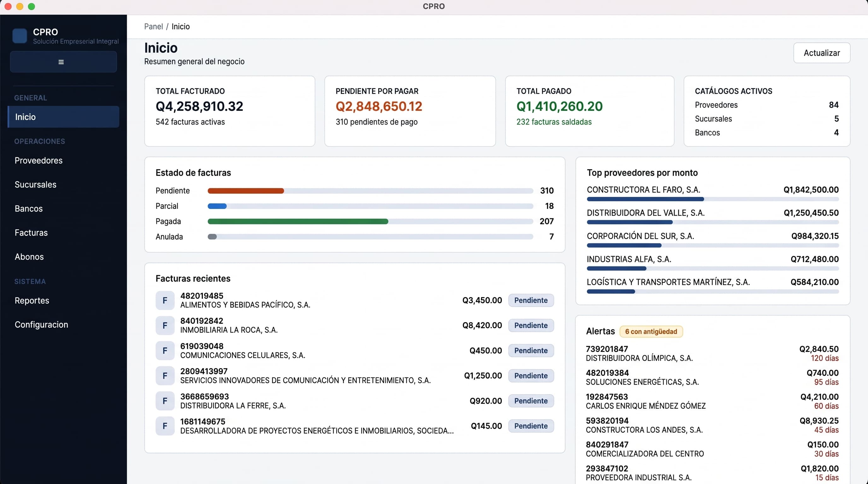Click the F icon for invoice 840192842

(x=165, y=326)
